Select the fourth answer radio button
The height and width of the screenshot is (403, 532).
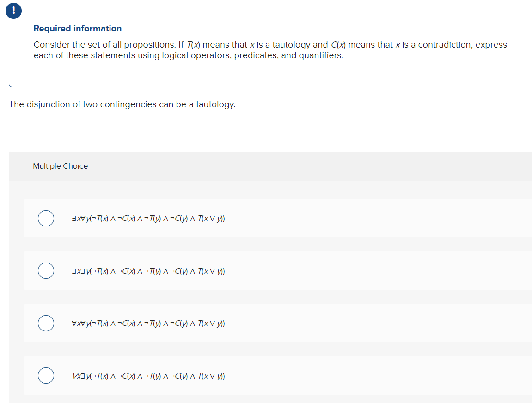click(x=46, y=376)
